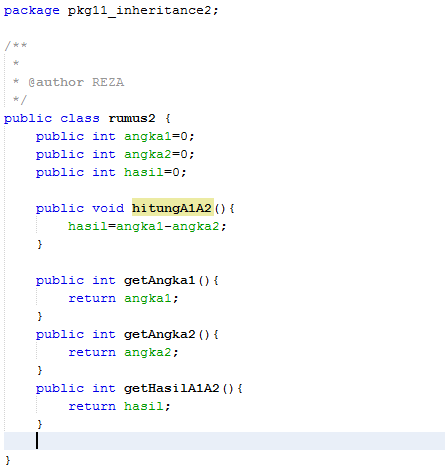Click hasil in the 'hasil=angka1-angka2' statement
This screenshot has height=471, width=445.
[x=88, y=226]
